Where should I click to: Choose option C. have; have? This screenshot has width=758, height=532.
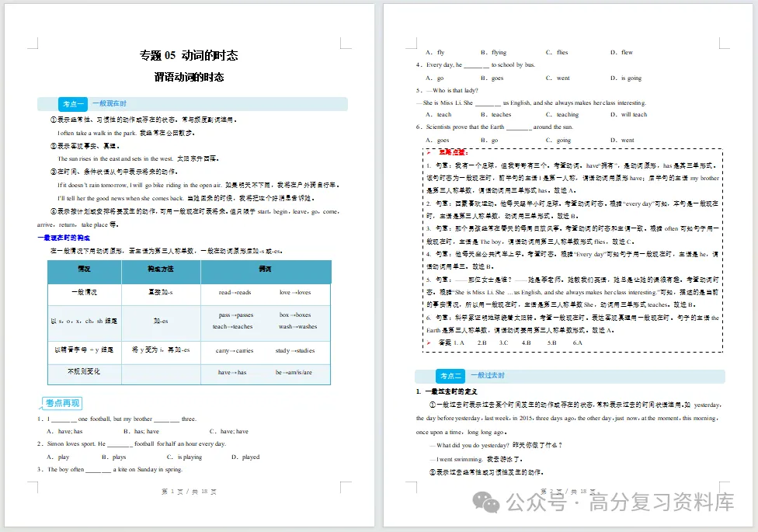pyautogui.click(x=228, y=431)
